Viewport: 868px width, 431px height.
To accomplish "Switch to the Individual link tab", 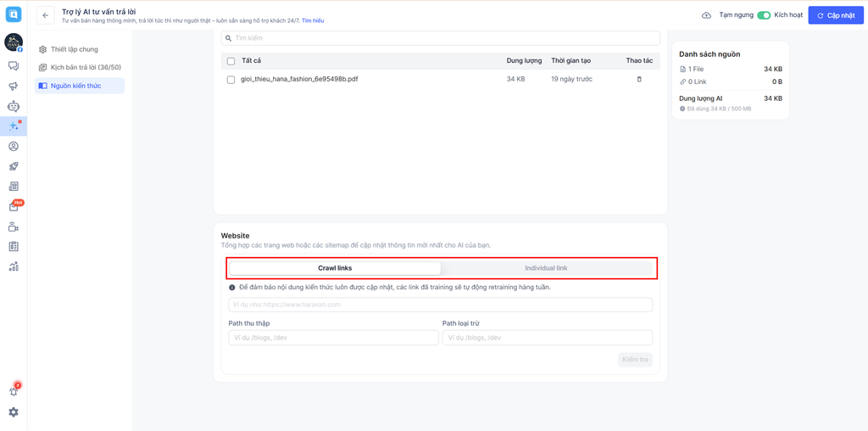I will click(x=546, y=268).
